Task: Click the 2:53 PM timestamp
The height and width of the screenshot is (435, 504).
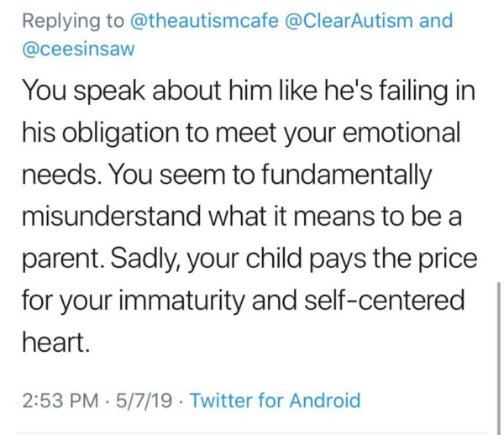Action: [x=60, y=401]
